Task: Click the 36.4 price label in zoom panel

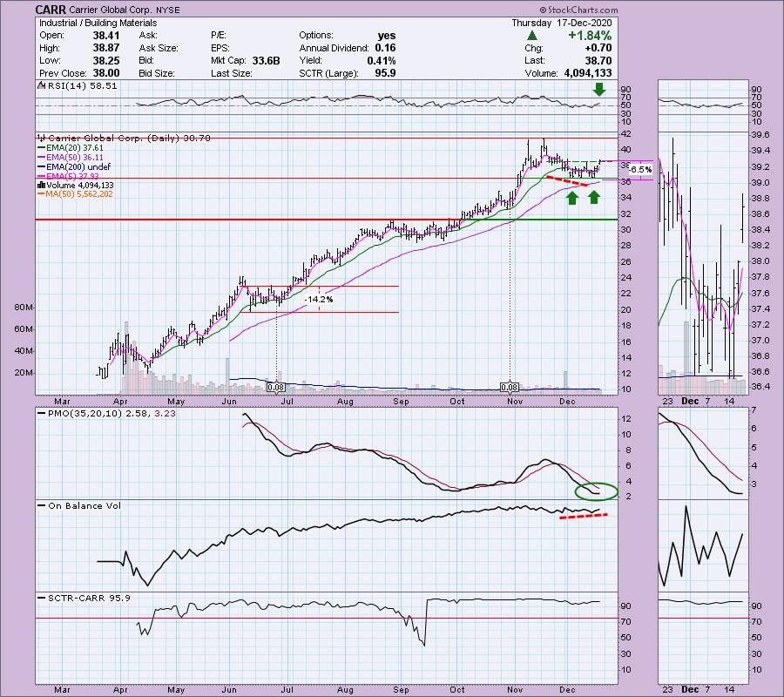Action: tap(760, 387)
